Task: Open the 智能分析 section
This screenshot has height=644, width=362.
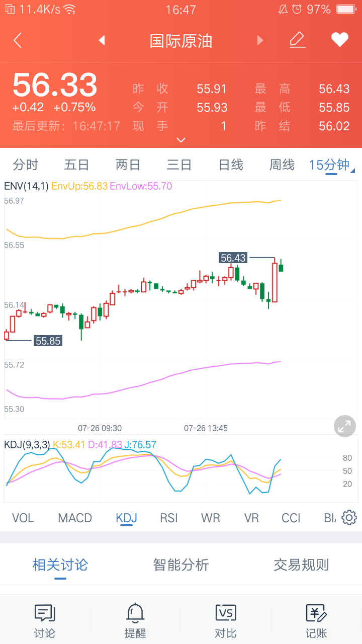Action: coord(181,565)
